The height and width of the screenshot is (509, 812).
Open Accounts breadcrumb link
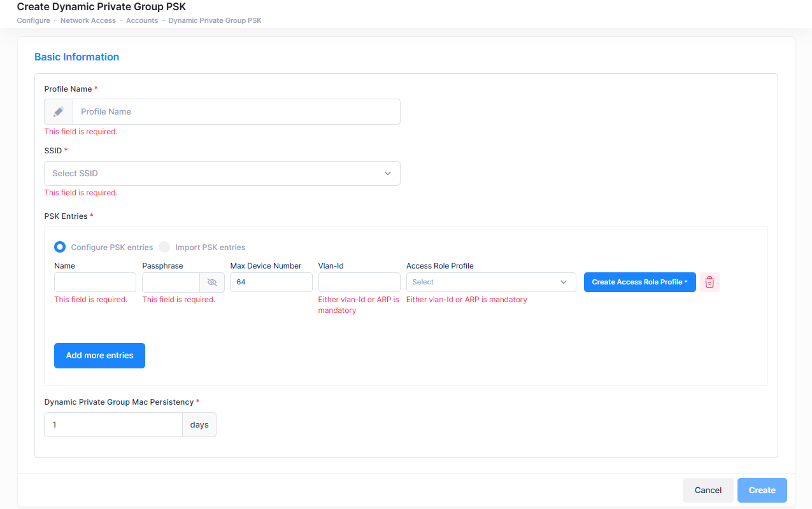point(141,21)
